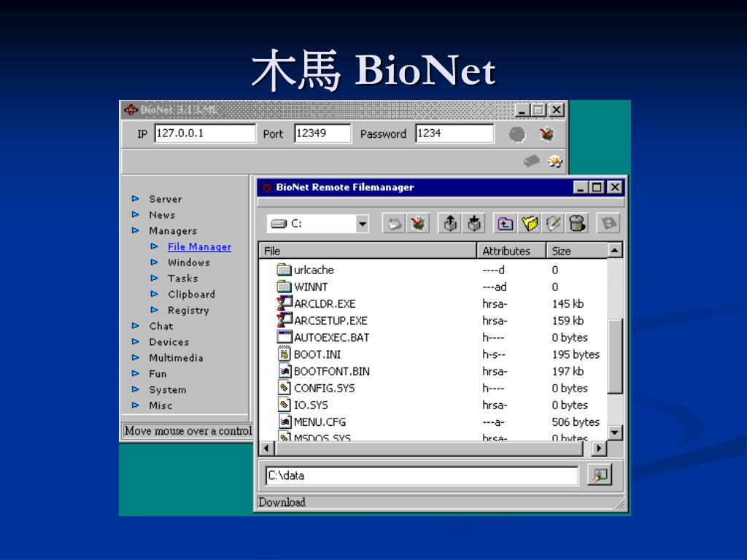Sort by the Size column header
This screenshot has height=560, width=747.
tap(576, 251)
